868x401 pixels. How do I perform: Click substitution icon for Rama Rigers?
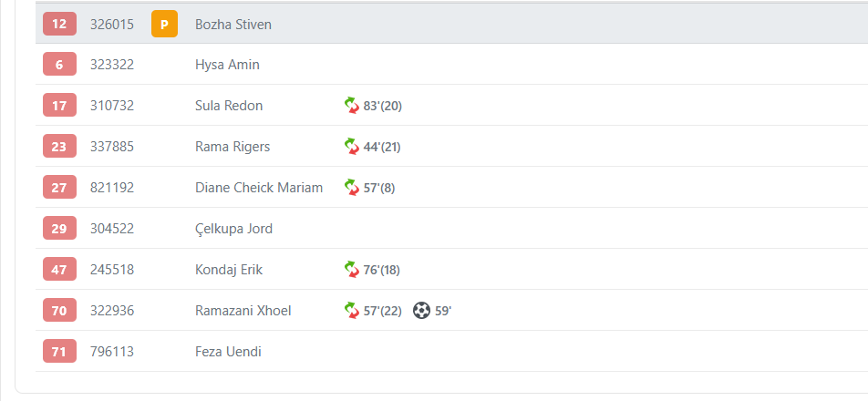pyautogui.click(x=352, y=147)
